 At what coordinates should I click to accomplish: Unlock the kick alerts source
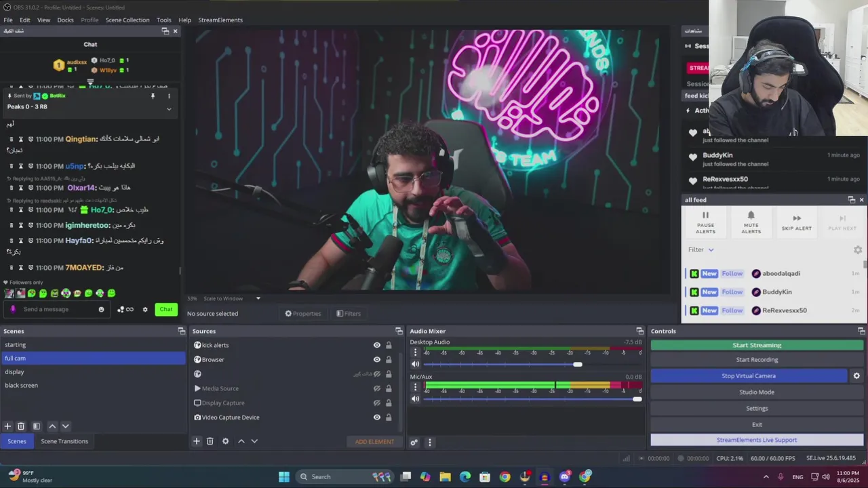click(389, 345)
